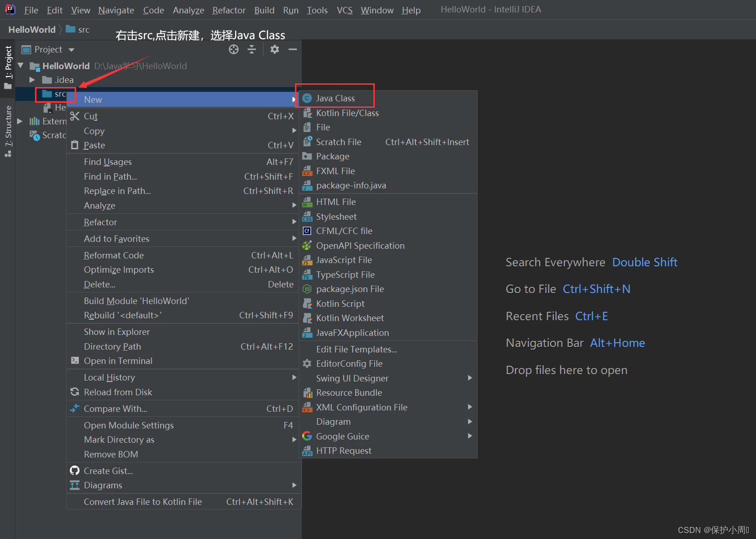Switch to the 7: Structure tool tab
Screen dimensions: 756x539
click(x=8, y=131)
